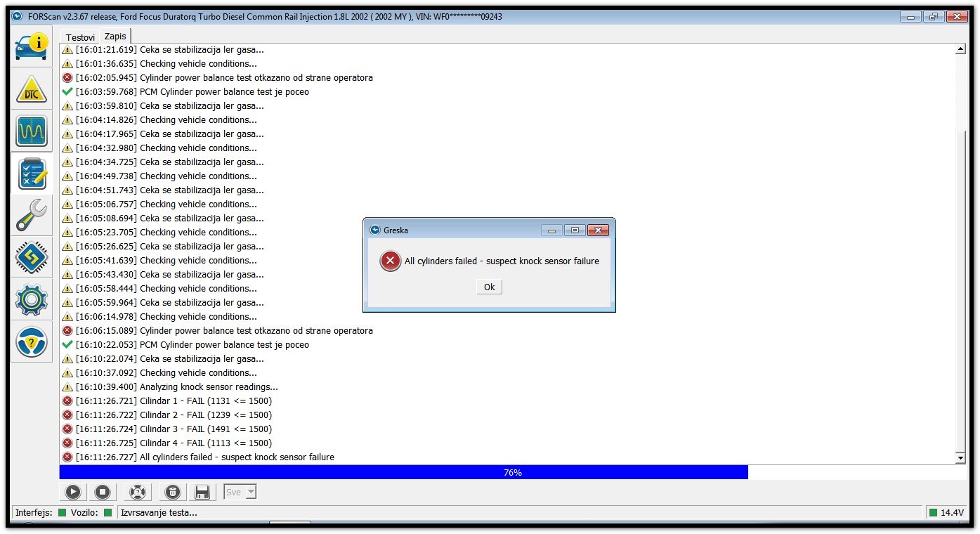Open the steering wheel help section

pos(32,342)
